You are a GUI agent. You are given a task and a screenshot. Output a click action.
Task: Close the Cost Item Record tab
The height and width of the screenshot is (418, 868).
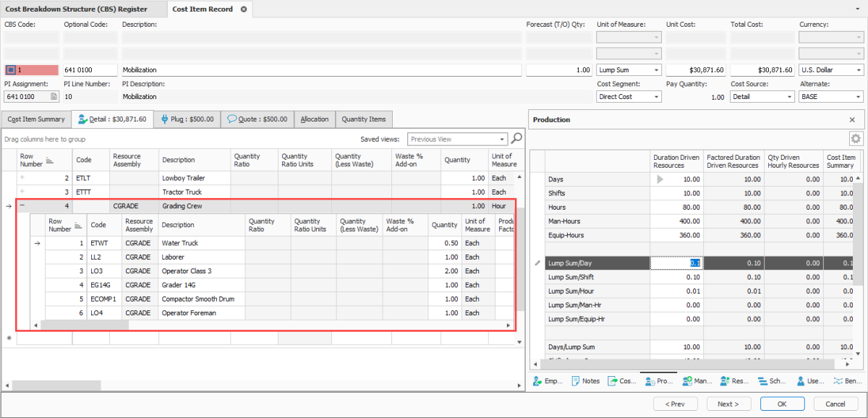(243, 9)
